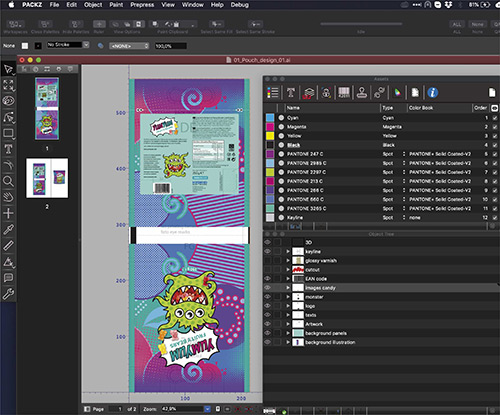Viewport: 500px width, 415px height.
Task: Click the Ruler toolbar button
Action: pyautogui.click(x=99, y=24)
